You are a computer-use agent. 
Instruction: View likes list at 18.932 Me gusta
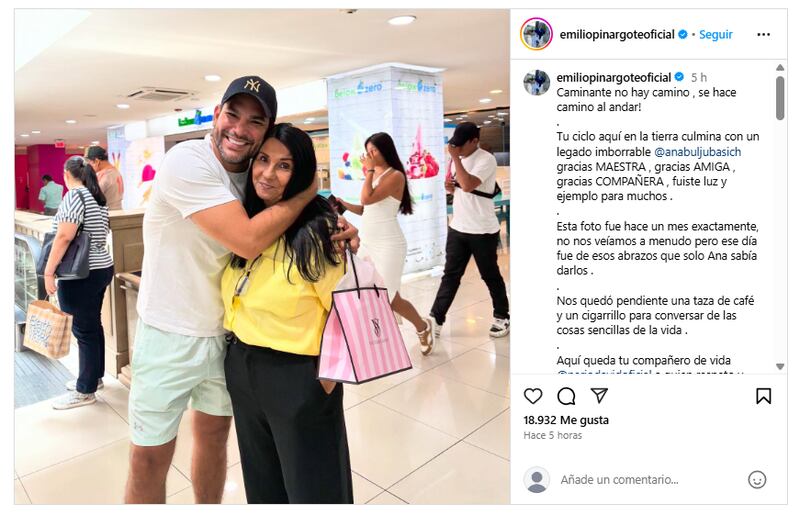(566, 420)
